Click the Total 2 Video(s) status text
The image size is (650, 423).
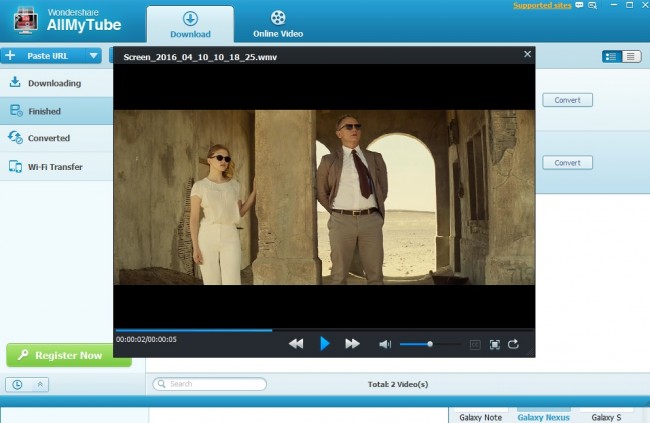tap(398, 384)
